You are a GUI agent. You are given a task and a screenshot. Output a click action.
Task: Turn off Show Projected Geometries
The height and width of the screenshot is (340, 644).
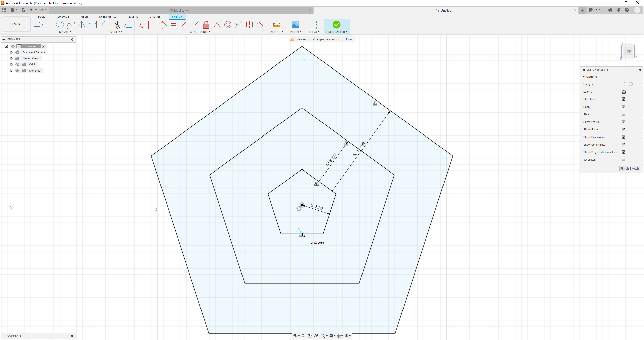(624, 152)
